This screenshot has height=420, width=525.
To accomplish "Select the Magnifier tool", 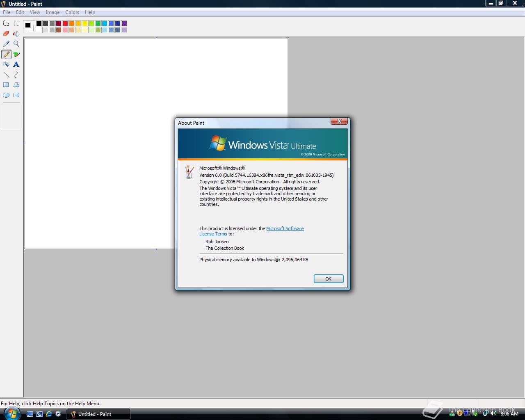I will 16,44.
